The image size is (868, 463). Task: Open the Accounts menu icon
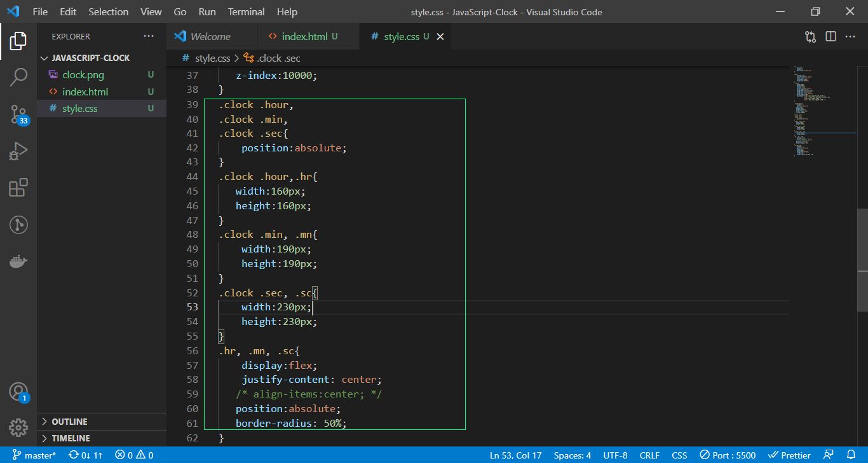coord(18,392)
